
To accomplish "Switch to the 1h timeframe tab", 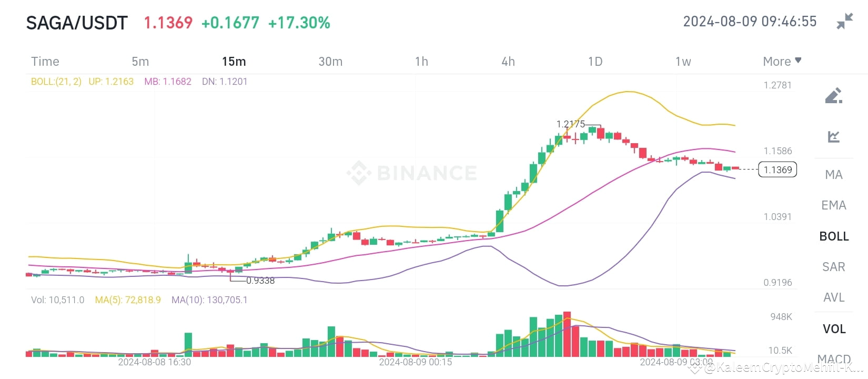I will tap(421, 61).
